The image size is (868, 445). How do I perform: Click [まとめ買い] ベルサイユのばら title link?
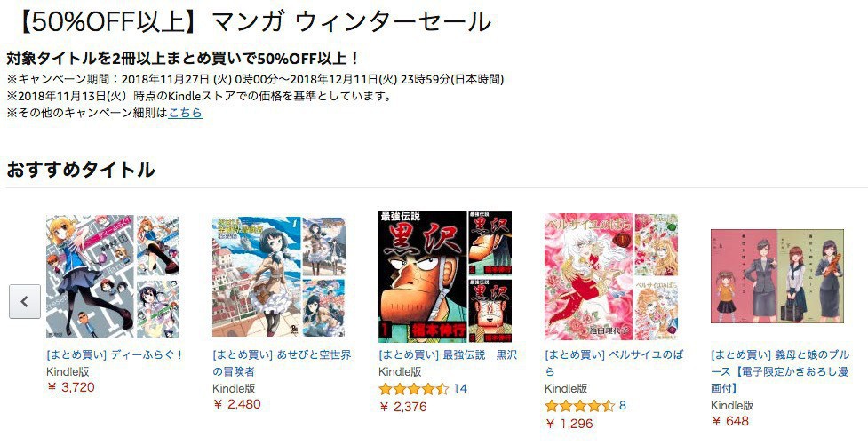614,363
